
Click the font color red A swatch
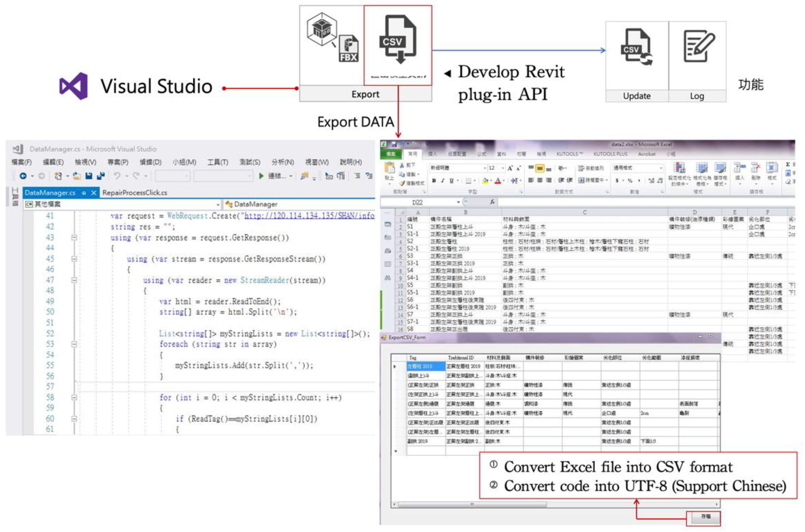497,181
